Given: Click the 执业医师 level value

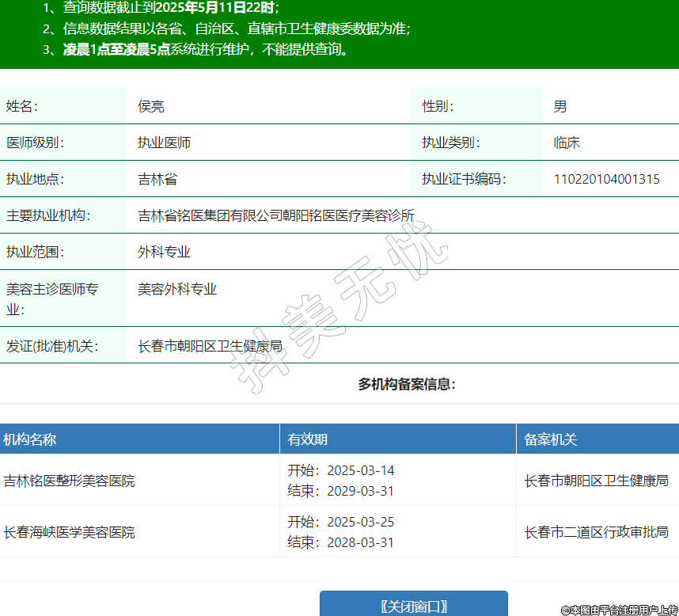Looking at the screenshot, I should pyautogui.click(x=164, y=143).
